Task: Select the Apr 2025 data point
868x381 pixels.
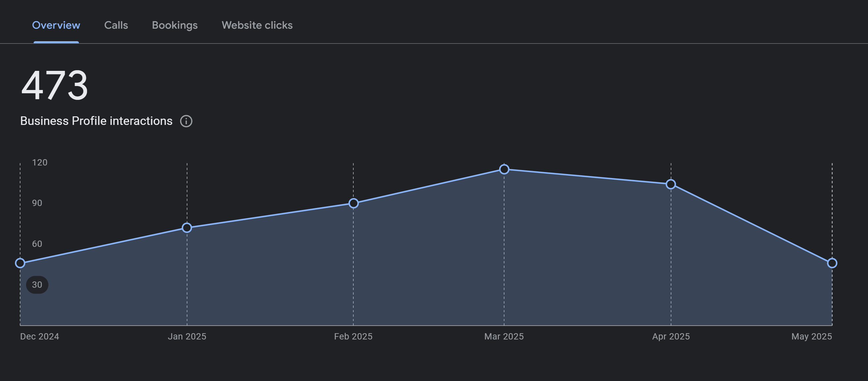Action: [671, 184]
